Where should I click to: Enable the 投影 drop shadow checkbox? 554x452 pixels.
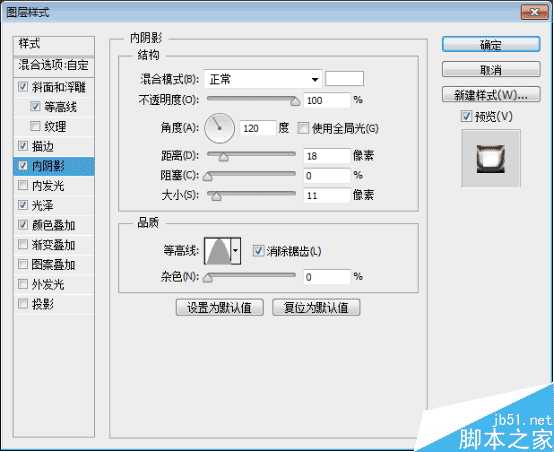click(23, 304)
